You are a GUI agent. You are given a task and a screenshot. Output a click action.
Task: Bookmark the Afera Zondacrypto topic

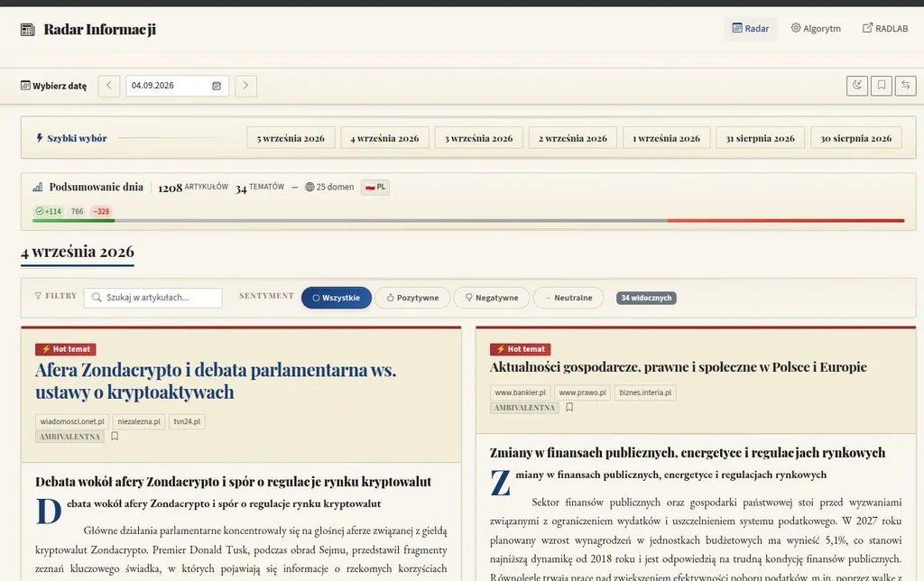pyautogui.click(x=115, y=437)
